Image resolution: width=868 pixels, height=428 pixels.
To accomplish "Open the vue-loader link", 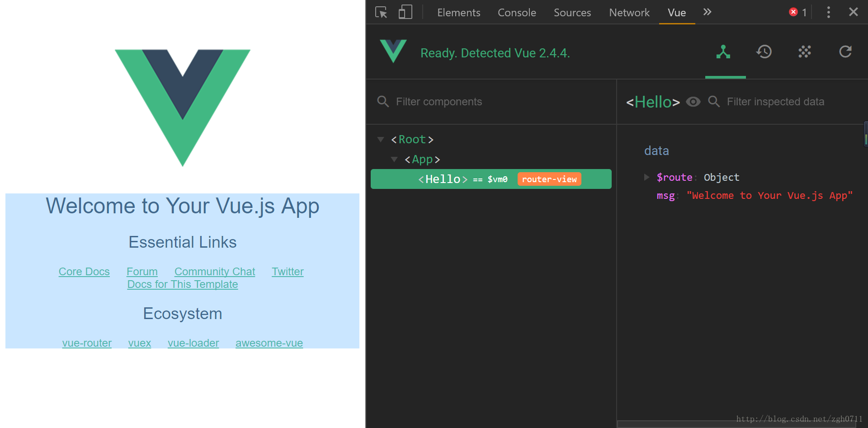I will point(193,343).
